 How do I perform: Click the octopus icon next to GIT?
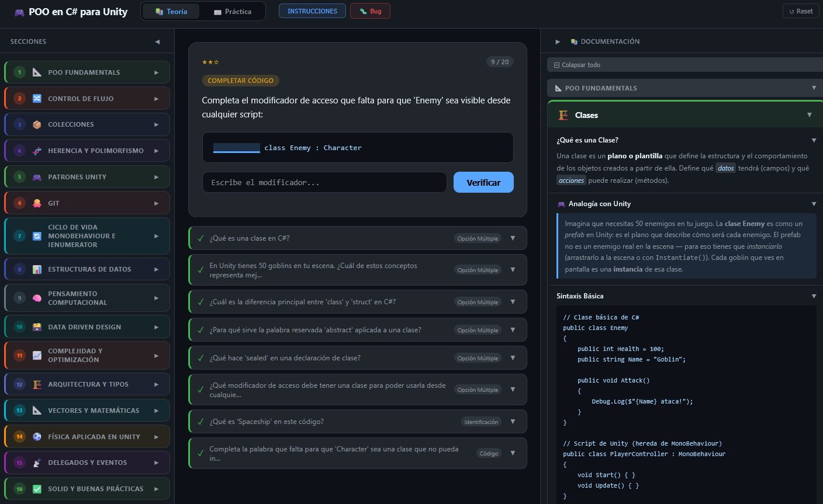[37, 203]
